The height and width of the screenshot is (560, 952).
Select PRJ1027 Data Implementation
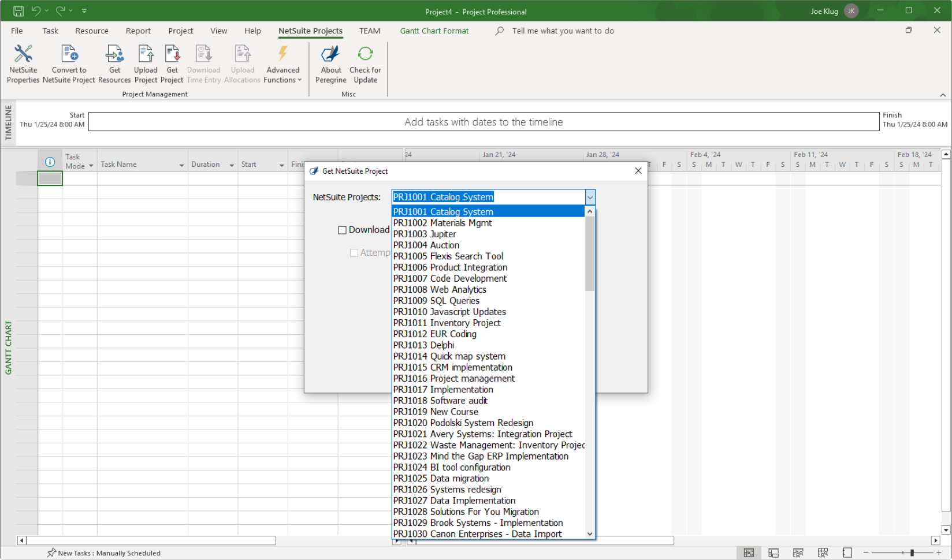[x=488, y=501]
